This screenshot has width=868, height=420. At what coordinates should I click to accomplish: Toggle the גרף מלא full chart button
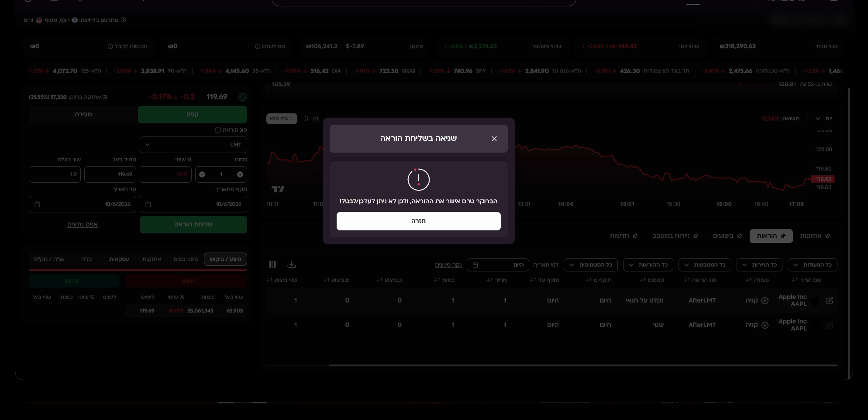click(x=282, y=119)
